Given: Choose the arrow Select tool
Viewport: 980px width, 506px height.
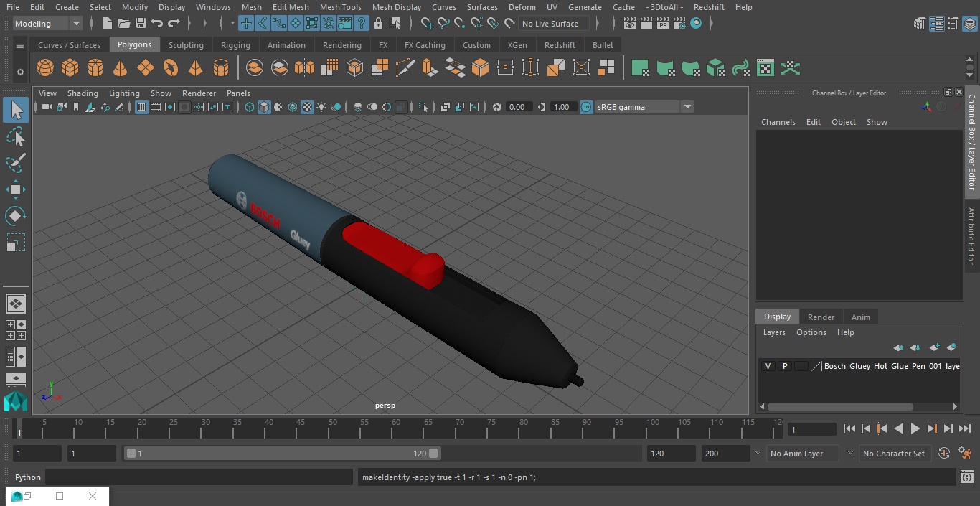Looking at the screenshot, I should [15, 110].
